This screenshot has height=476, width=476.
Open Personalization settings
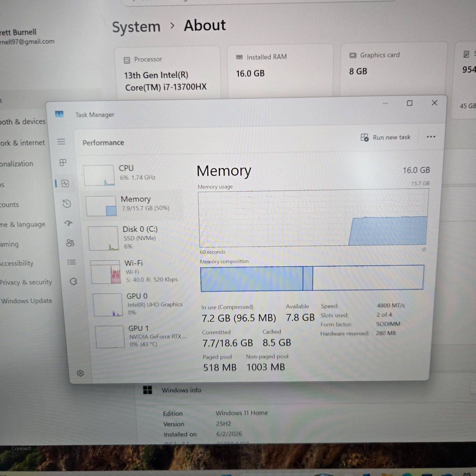[x=17, y=164]
